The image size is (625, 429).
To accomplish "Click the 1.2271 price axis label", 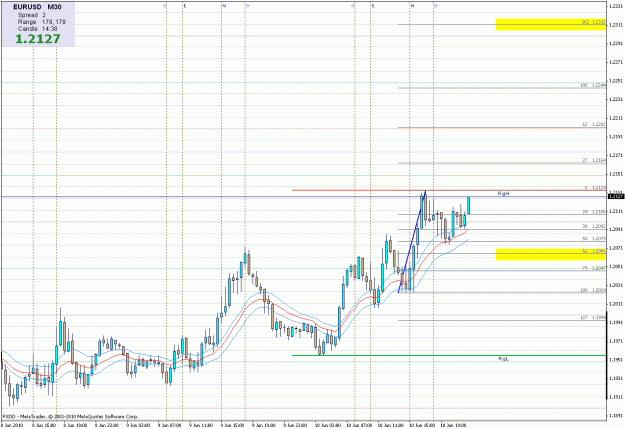I will 615,62.
